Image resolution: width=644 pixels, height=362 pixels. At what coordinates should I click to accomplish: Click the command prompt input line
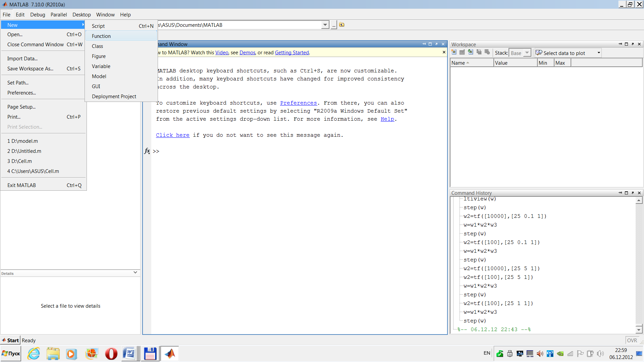click(x=299, y=151)
